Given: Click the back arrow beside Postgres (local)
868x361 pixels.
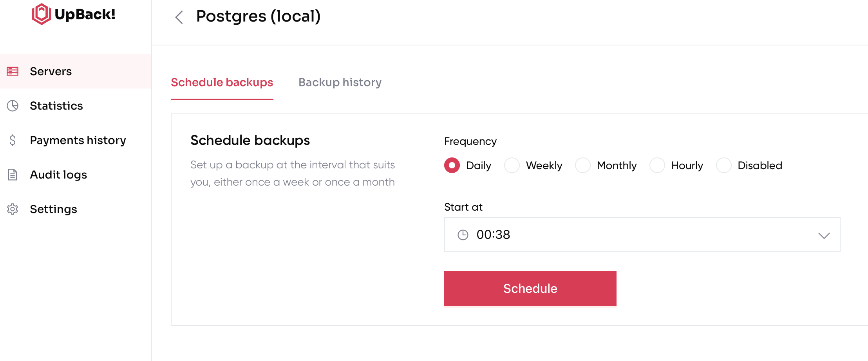Looking at the screenshot, I should (x=179, y=17).
